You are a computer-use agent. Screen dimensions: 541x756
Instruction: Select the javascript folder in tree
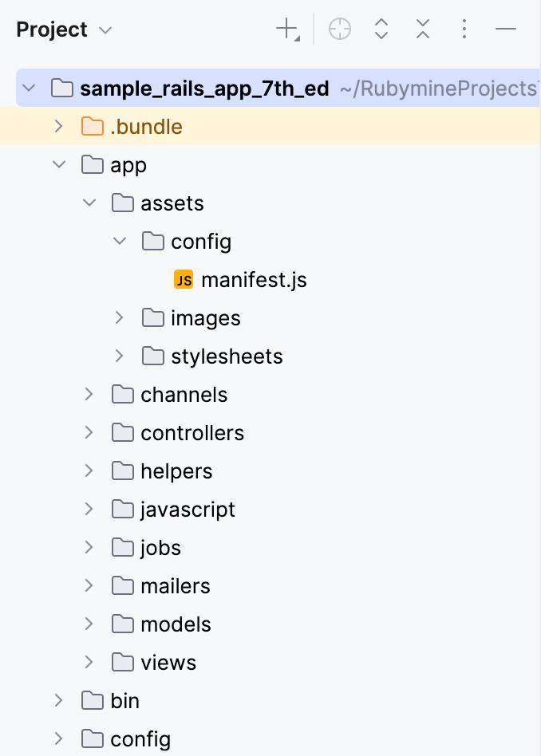tap(188, 510)
